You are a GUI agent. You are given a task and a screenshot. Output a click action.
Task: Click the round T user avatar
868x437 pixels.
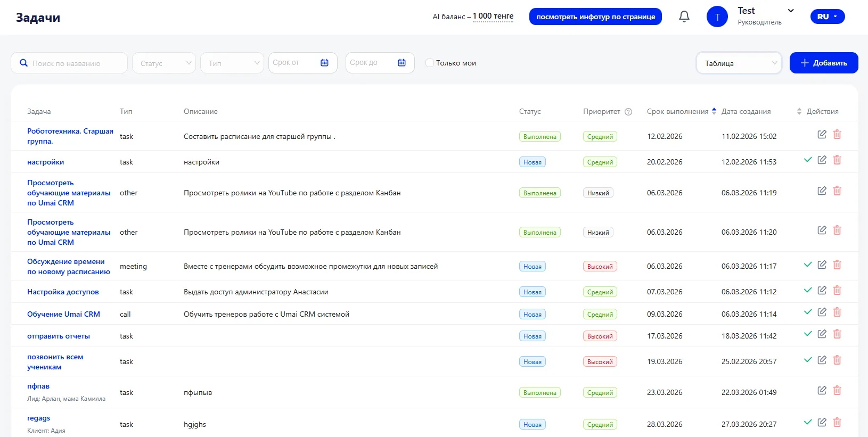point(717,17)
